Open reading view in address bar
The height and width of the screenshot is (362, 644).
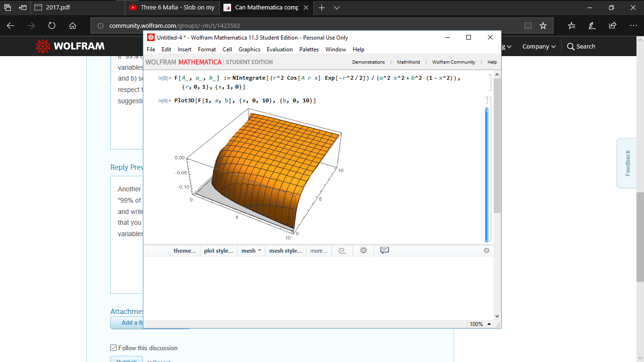pyautogui.click(x=528, y=25)
